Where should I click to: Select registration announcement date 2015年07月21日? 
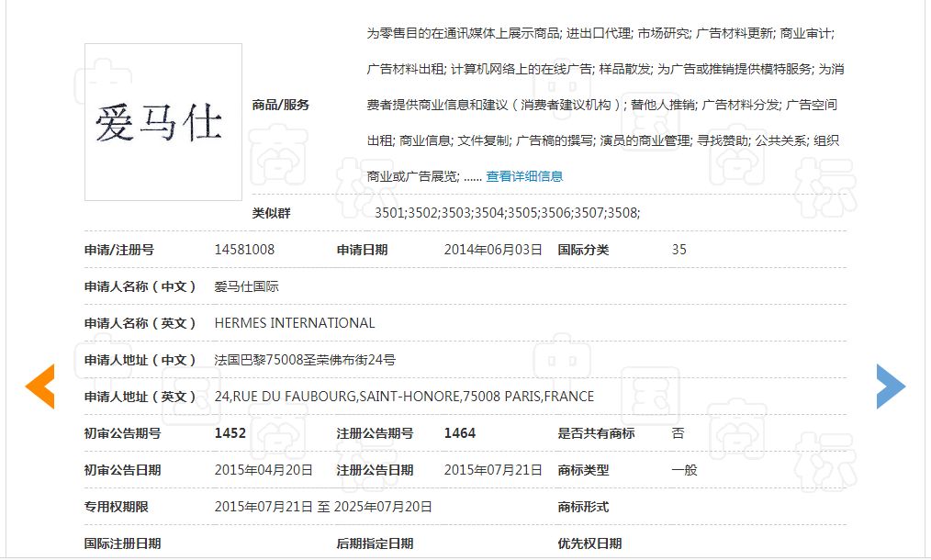[x=493, y=470]
